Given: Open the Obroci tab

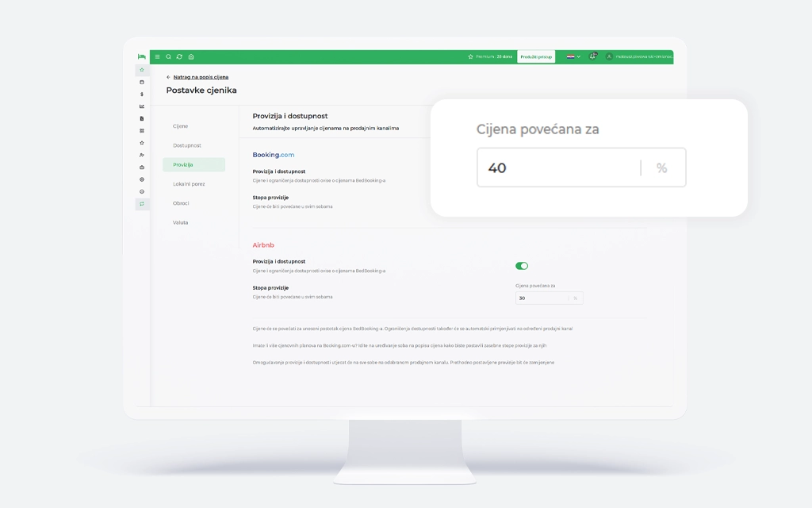Looking at the screenshot, I should click(x=181, y=203).
